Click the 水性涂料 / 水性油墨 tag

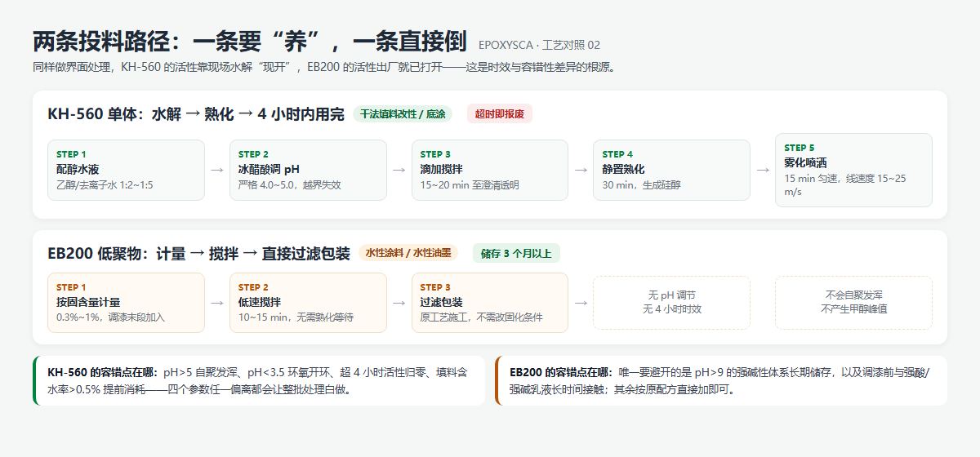[408, 253]
